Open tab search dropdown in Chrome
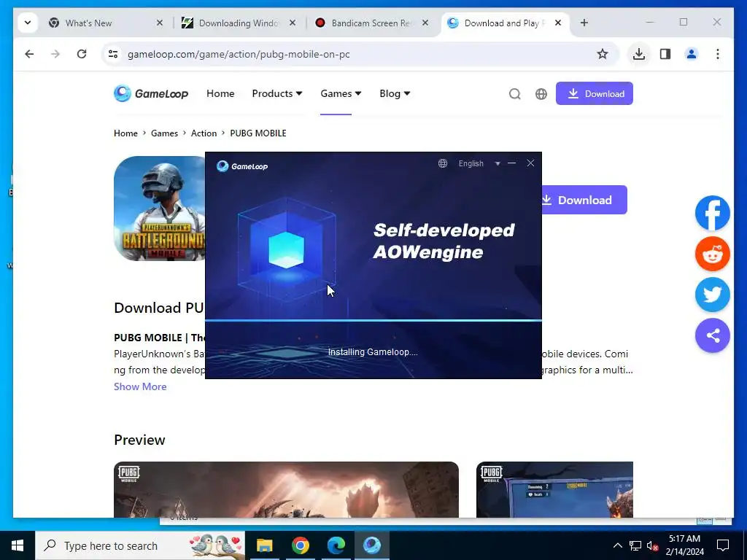 coord(28,23)
